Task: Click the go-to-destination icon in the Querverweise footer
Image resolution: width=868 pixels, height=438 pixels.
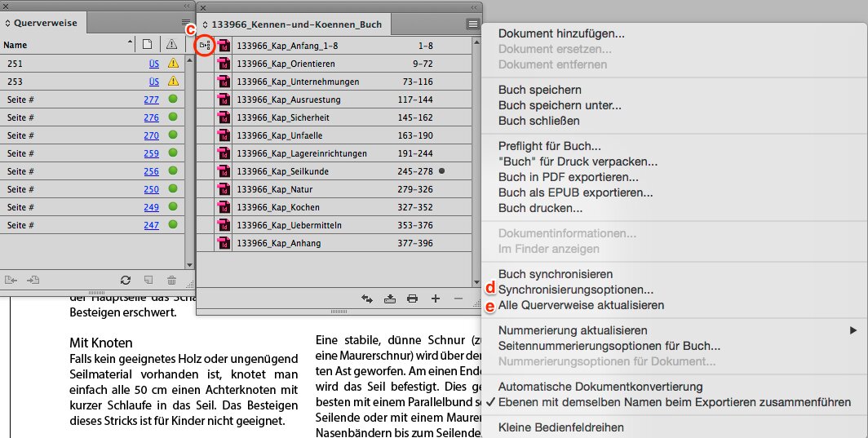Action: [x=33, y=281]
